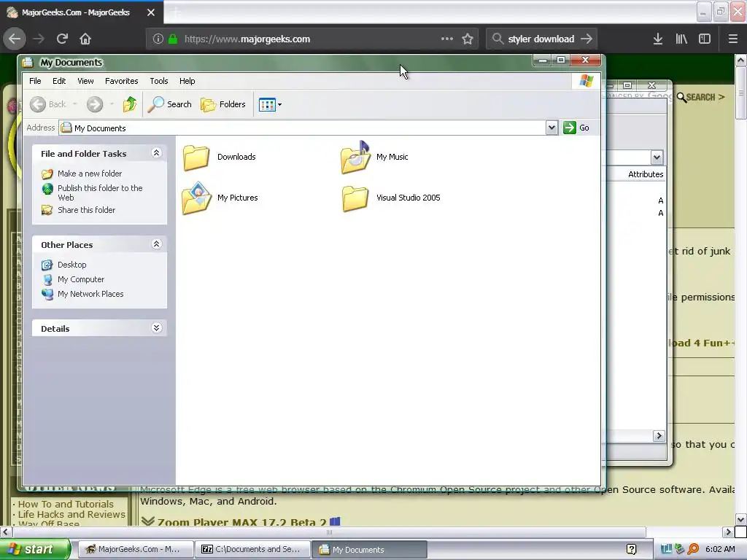Collapse the Other Places panel
The image size is (747, 560).
point(156,244)
